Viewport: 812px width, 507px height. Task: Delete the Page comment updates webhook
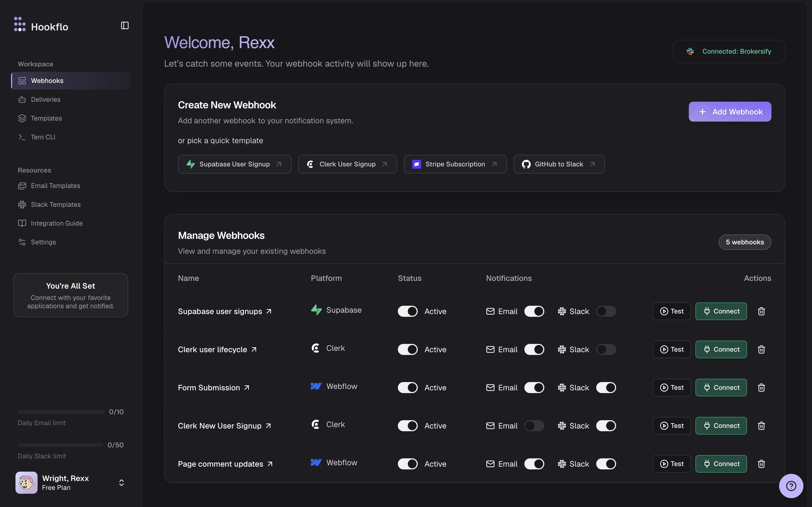click(761, 464)
